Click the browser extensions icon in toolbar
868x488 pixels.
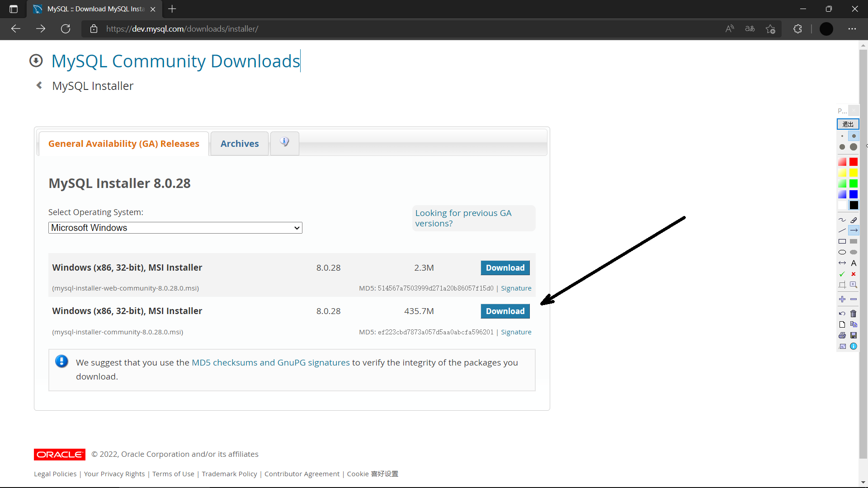(798, 28)
